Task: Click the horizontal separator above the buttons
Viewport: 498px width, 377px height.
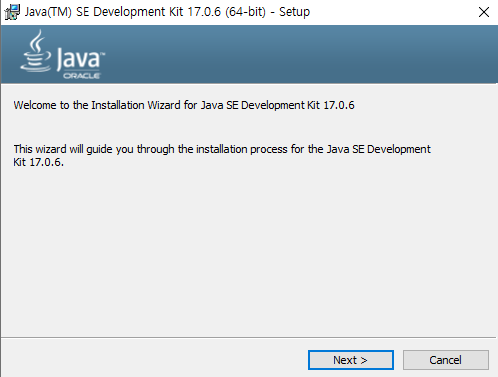Action: click(x=248, y=337)
